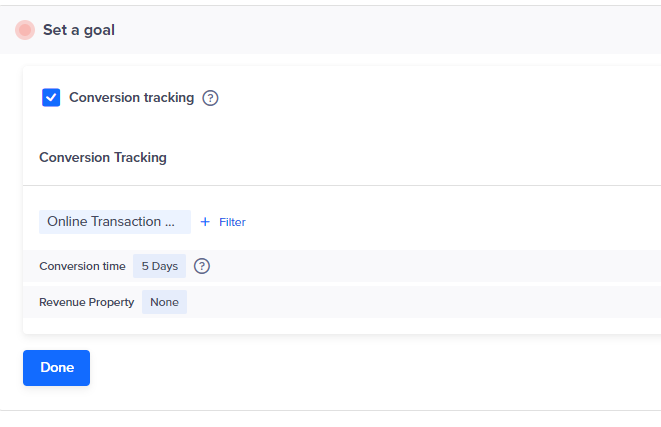Collapse the Set a goal section header
This screenshot has height=427, width=661.
pyautogui.click(x=330, y=30)
